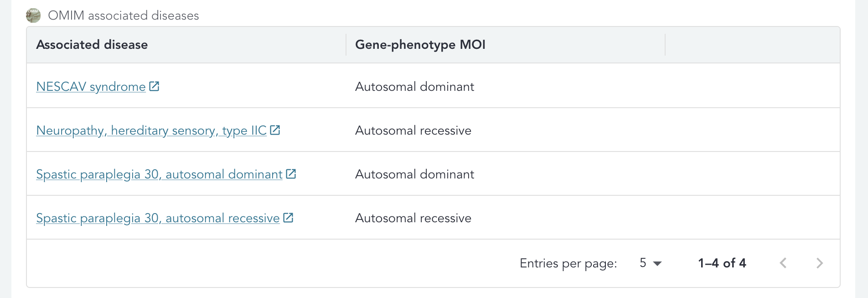The image size is (868, 298).
Task: Click external-link icon beside NESCAV syndrome
Action: click(154, 86)
